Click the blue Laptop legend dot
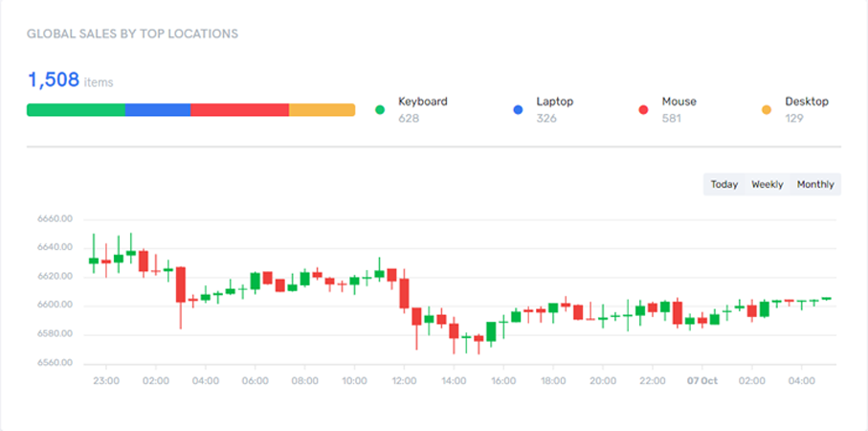This screenshot has width=868, height=431. (x=518, y=110)
